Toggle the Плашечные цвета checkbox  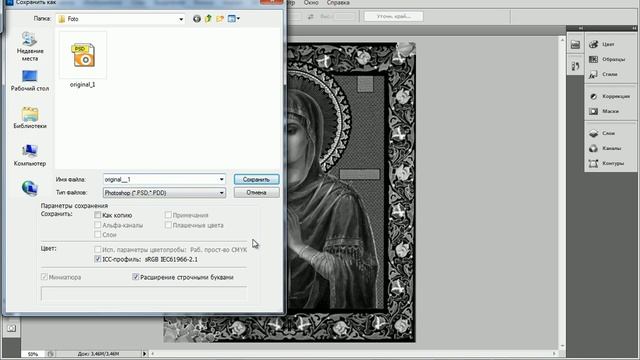point(168,225)
